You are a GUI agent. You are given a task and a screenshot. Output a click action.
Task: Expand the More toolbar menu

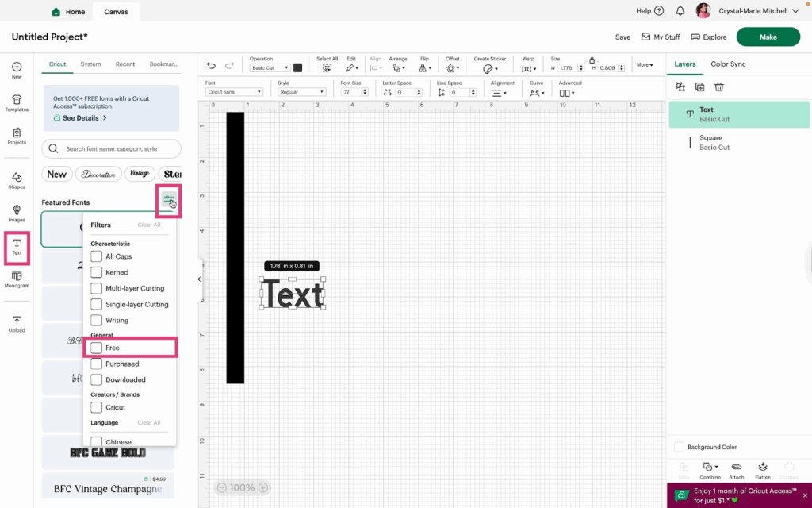(x=645, y=65)
